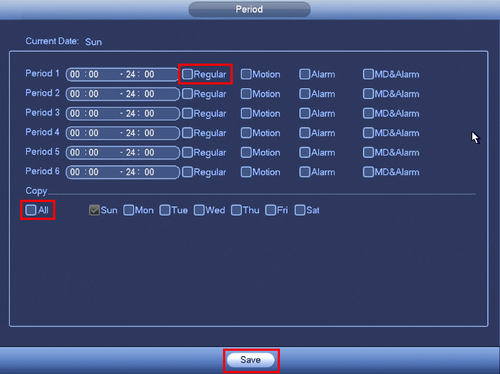
Task: Click the Save button
Action: pyautogui.click(x=251, y=360)
